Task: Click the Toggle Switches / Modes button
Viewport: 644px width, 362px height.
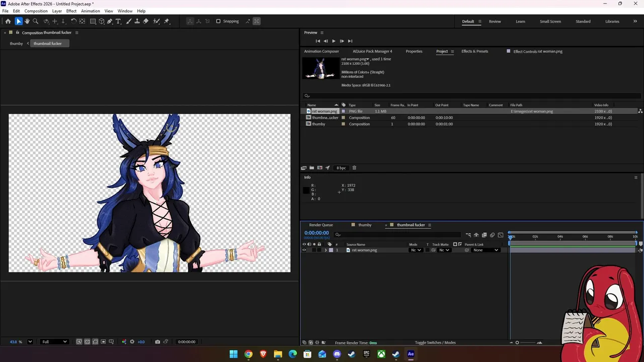Action: [435, 342]
